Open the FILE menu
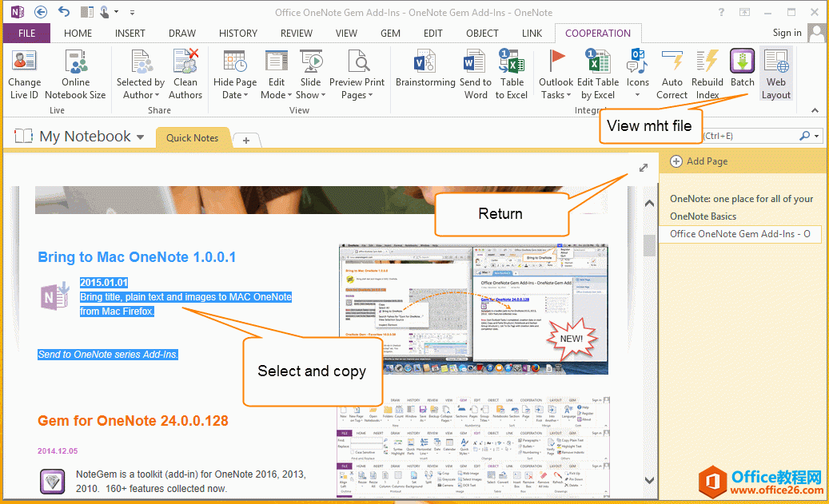Screen dimensions: 829x504 pyautogui.click(x=26, y=34)
